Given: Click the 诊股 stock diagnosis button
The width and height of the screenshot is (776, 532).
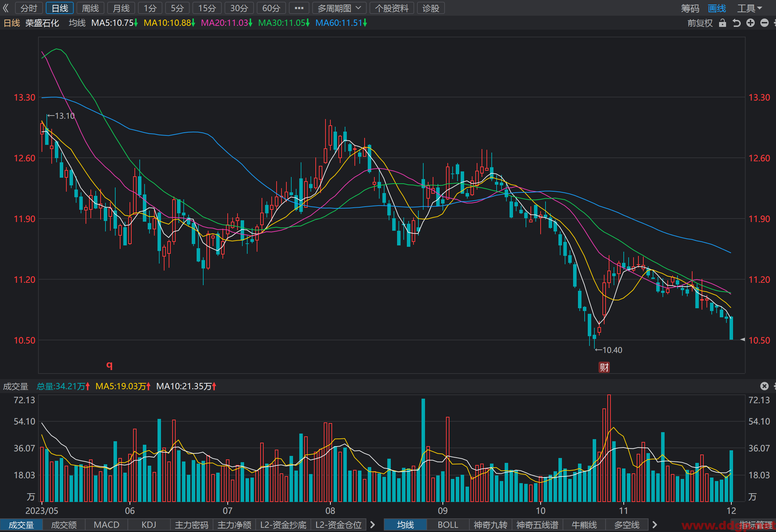Looking at the screenshot, I should point(431,8).
